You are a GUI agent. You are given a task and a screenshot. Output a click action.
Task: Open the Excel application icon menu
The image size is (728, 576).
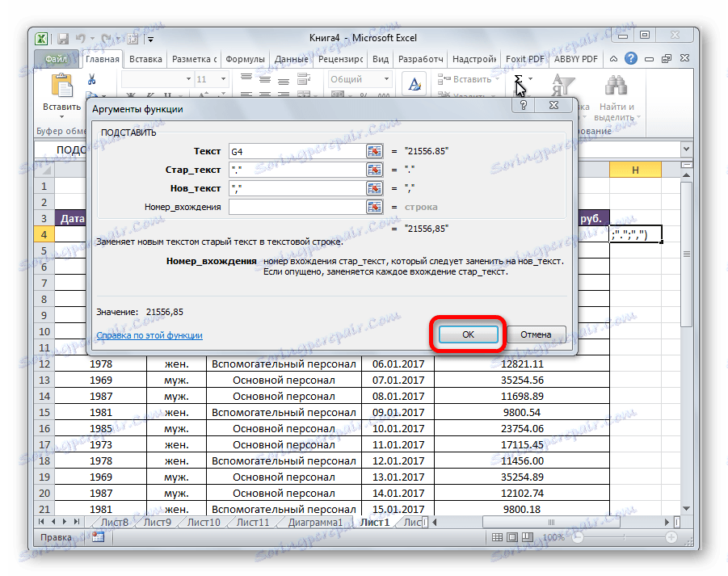click(42, 39)
